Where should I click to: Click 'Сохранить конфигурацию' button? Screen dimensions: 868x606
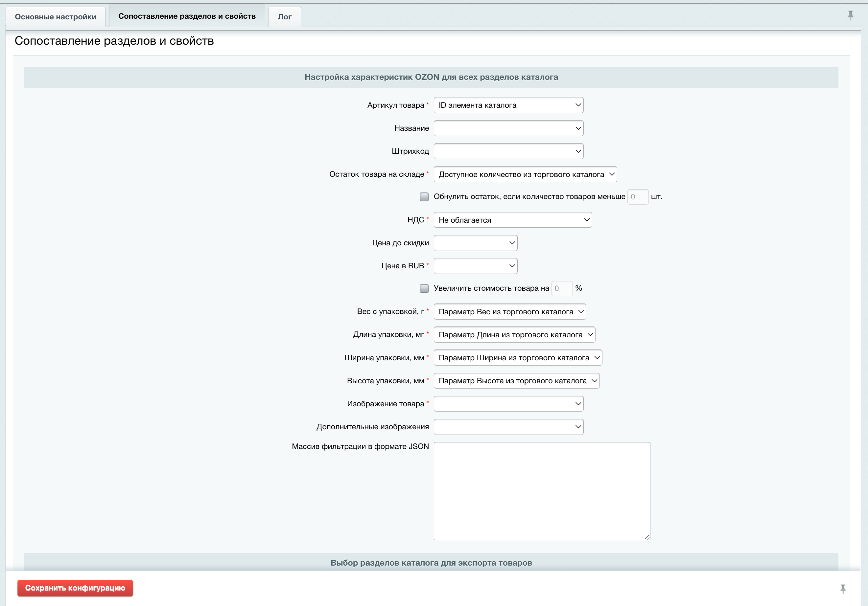(x=75, y=588)
